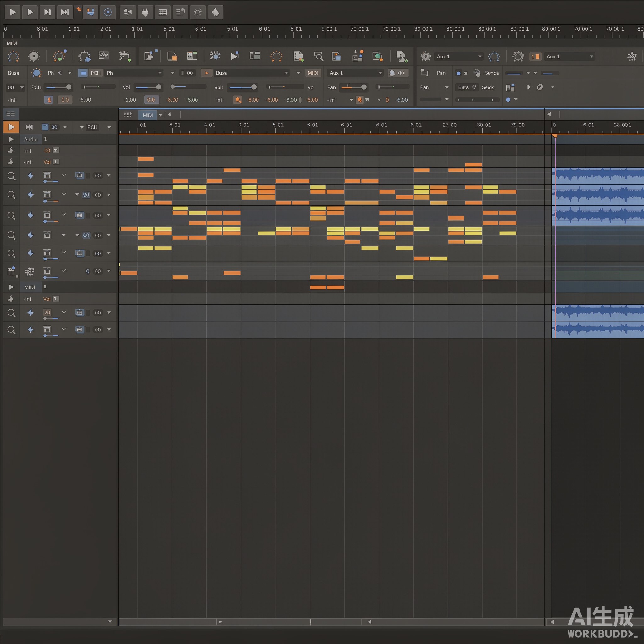Open the puzzle piece plugin icon
This screenshot has height=644, width=644.
[215, 12]
